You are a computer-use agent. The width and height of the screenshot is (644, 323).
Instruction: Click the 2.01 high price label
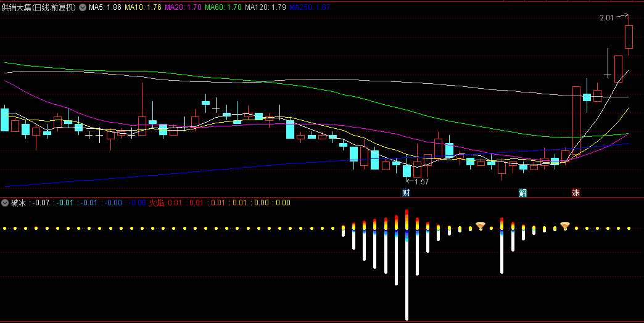coord(606,18)
